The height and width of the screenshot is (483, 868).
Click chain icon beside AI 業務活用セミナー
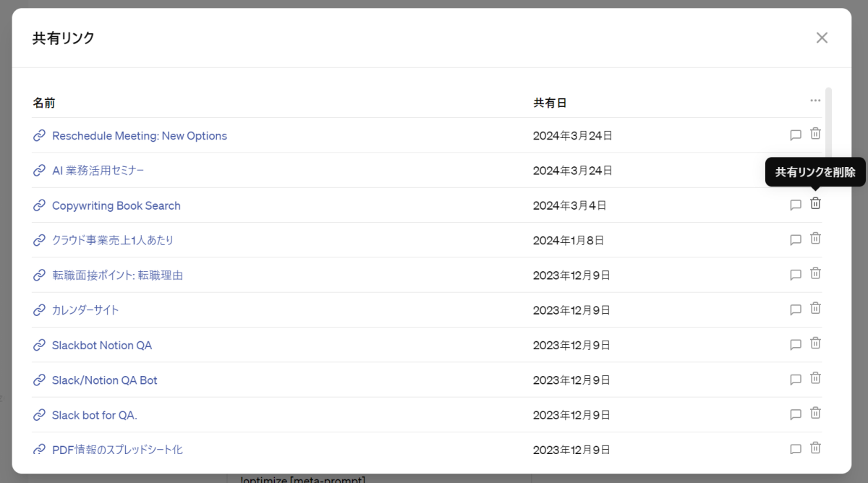(39, 171)
